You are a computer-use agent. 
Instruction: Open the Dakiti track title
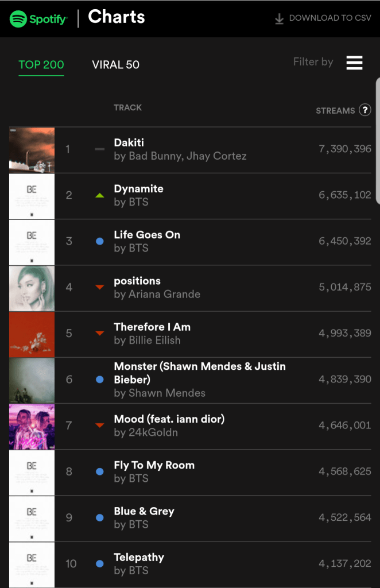(129, 142)
